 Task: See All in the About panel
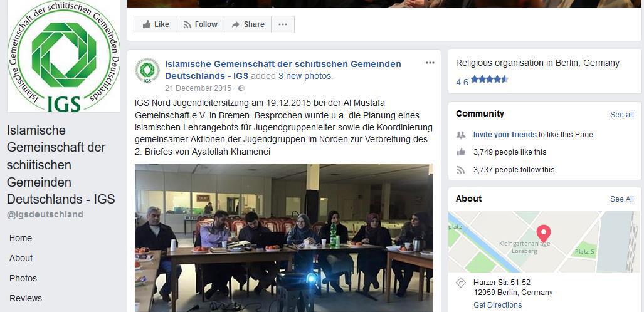[x=621, y=199]
